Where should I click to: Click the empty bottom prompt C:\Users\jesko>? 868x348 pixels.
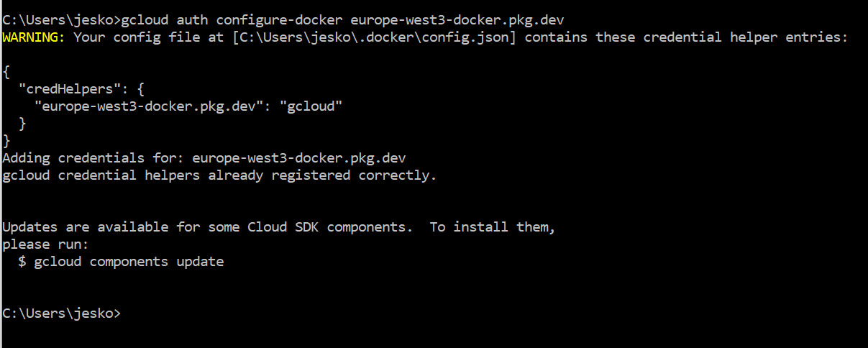[62, 313]
